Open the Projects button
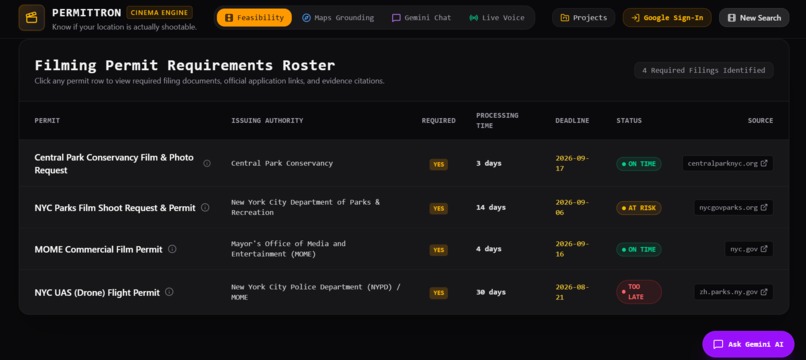This screenshot has width=806, height=360. pyautogui.click(x=583, y=17)
